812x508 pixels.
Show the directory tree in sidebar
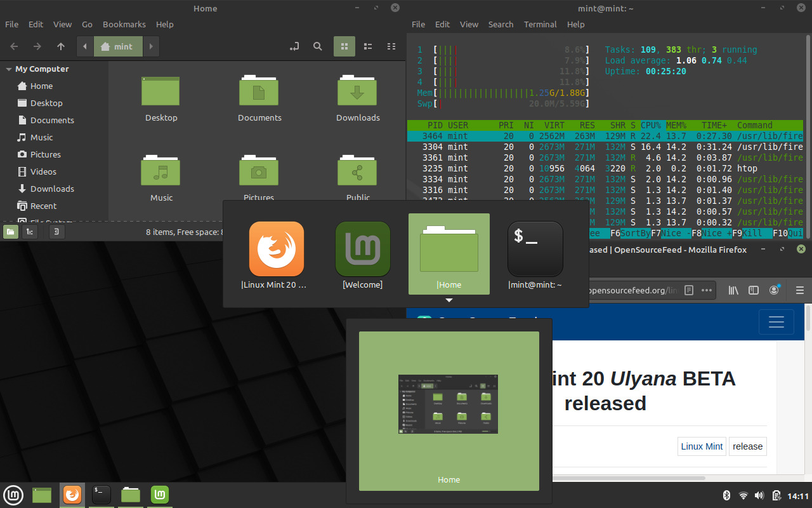click(30, 231)
